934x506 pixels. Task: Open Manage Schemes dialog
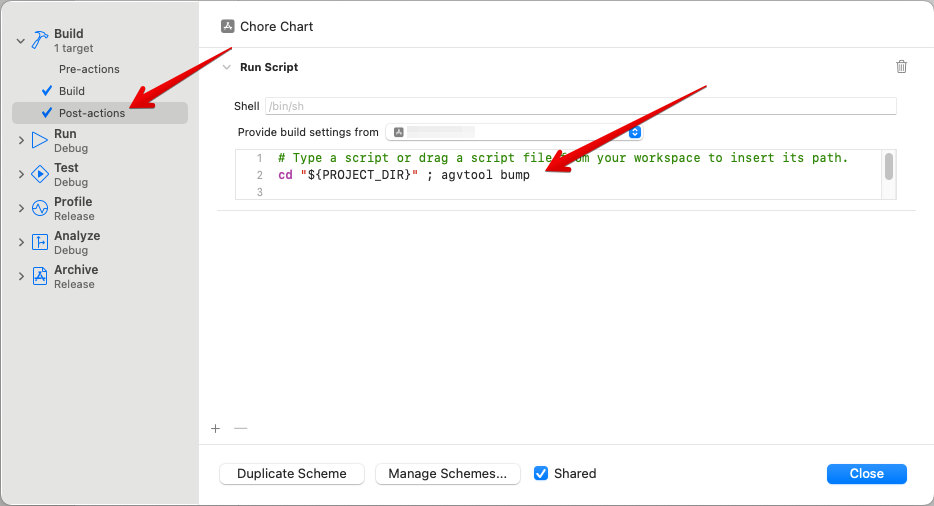[x=448, y=474]
